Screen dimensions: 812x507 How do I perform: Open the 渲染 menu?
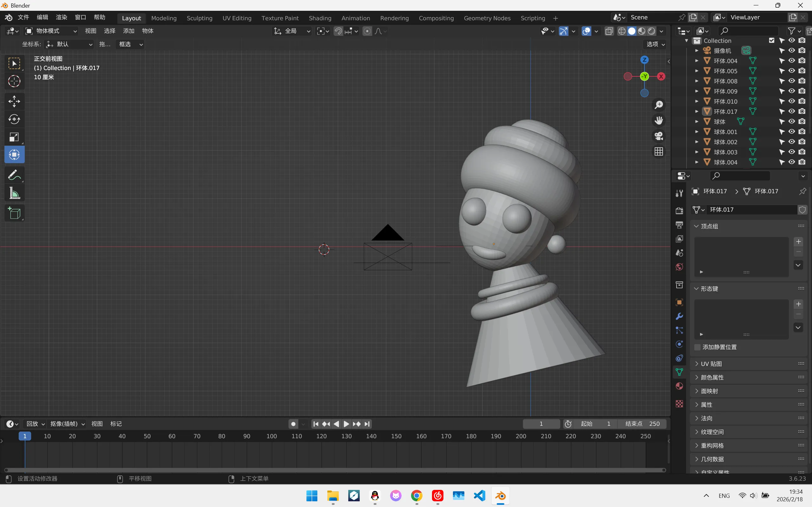pos(62,17)
